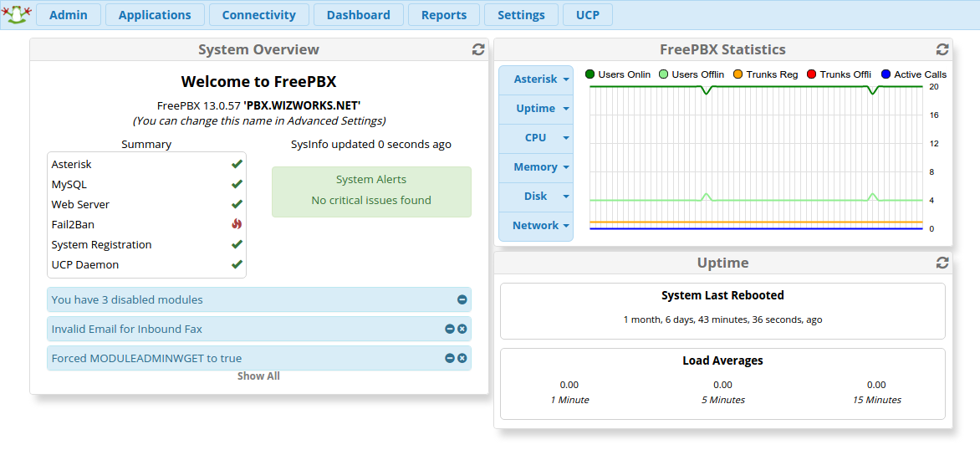Toggle Trunks Reg series in legend
The width and height of the screenshot is (980, 455).
(x=765, y=74)
